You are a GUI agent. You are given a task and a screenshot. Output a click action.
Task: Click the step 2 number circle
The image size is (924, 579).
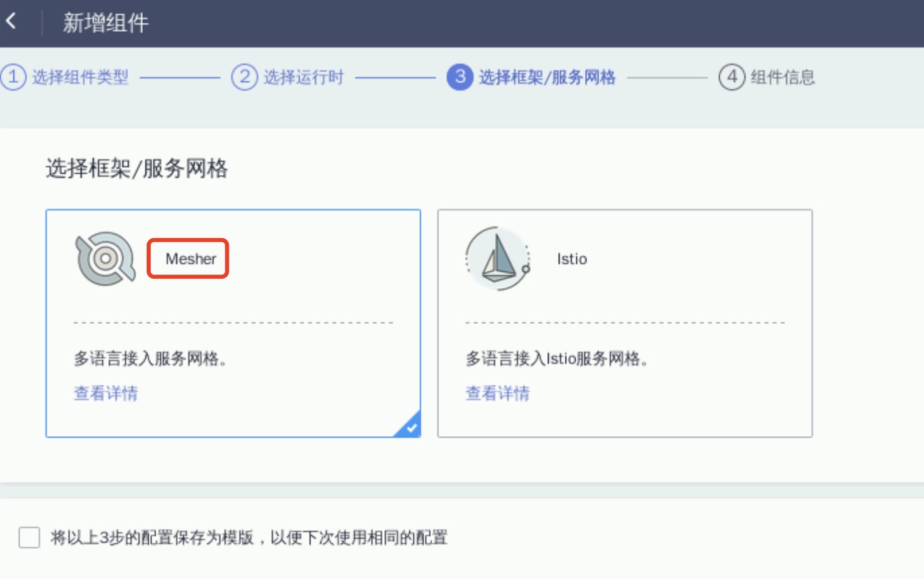[x=244, y=77]
